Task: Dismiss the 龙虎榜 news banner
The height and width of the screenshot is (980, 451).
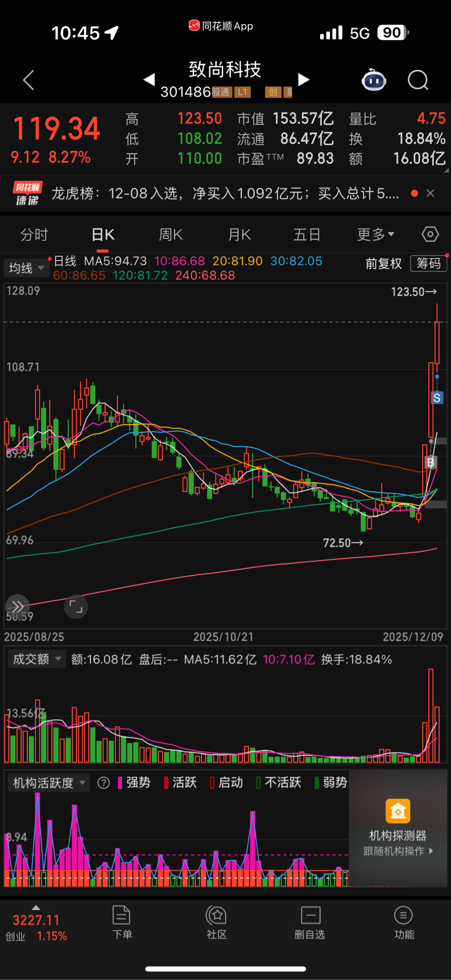Action: 430,193
